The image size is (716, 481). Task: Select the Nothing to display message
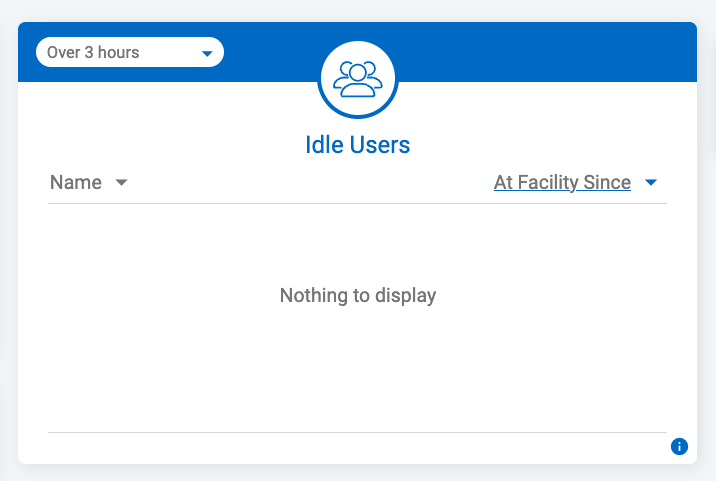point(358,296)
